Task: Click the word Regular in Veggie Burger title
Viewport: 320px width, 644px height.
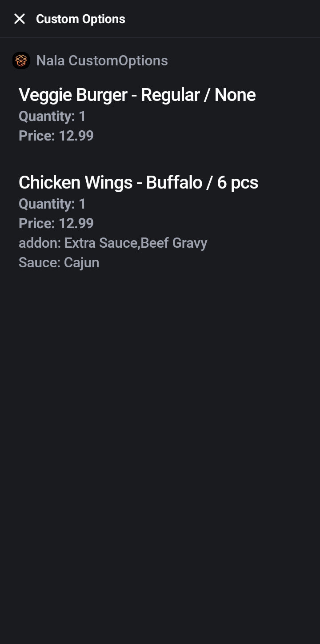Action: 170,95
